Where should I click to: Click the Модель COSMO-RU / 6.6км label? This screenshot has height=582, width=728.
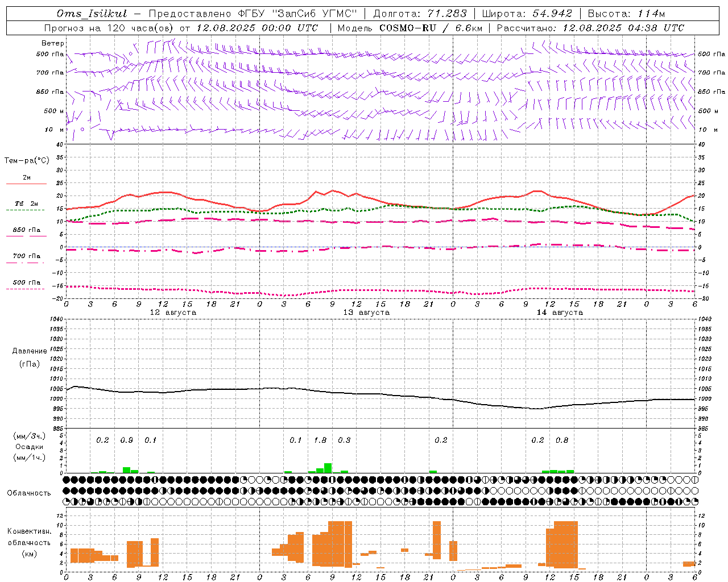(x=410, y=28)
